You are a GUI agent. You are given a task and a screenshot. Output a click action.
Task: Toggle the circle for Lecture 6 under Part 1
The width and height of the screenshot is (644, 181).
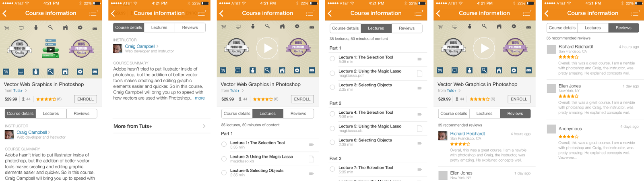[224, 173]
